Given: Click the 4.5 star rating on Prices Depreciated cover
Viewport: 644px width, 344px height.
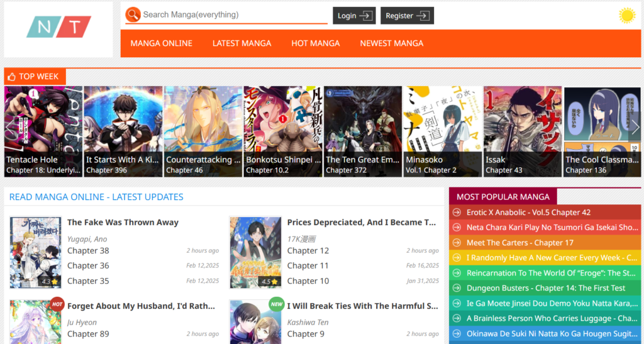Looking at the screenshot, I should coord(269,282).
